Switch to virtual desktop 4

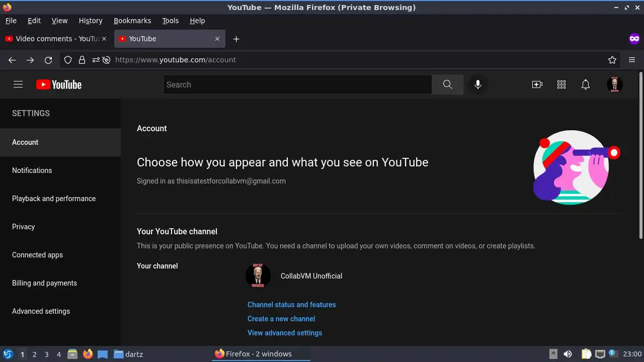tap(58, 354)
